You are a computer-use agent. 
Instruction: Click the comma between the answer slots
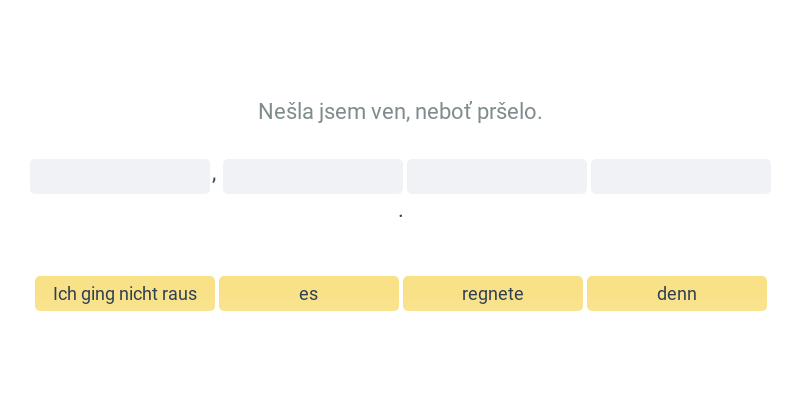(215, 179)
